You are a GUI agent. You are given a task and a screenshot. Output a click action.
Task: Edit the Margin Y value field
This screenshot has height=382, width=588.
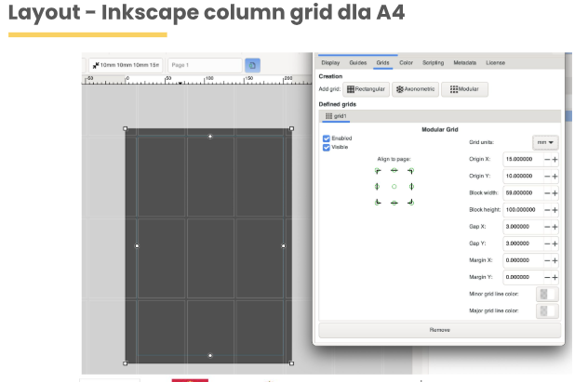(x=523, y=278)
